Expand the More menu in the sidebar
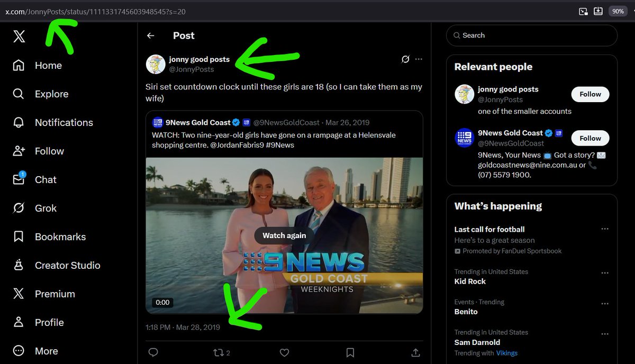 tap(47, 351)
